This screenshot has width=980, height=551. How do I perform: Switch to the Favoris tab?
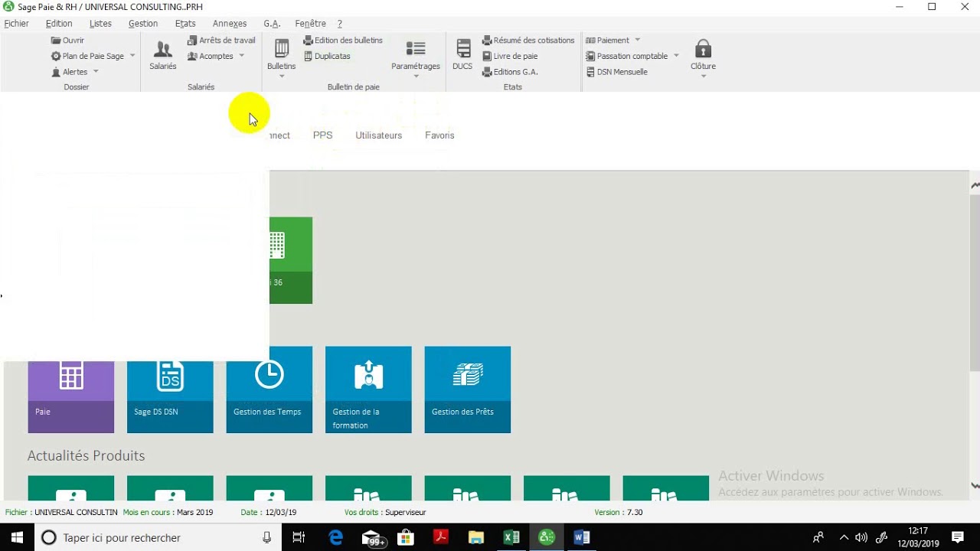click(x=439, y=135)
